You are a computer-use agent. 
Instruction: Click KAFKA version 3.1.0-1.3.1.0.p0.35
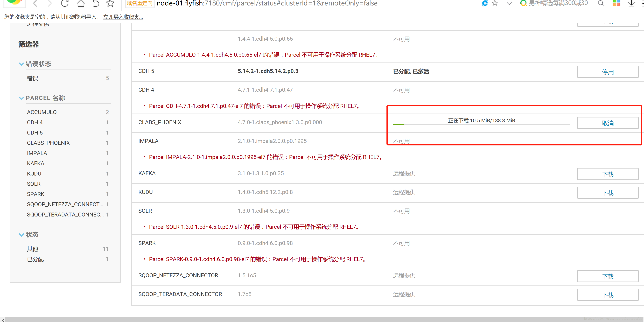click(261, 173)
